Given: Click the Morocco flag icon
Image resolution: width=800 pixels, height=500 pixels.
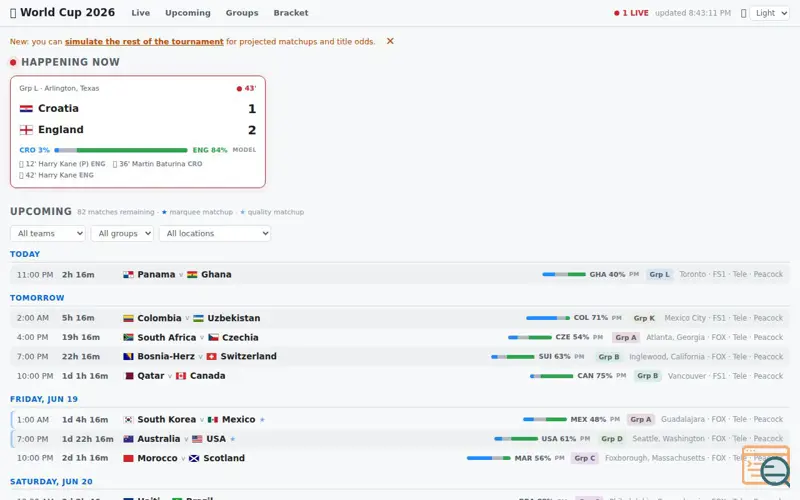Looking at the screenshot, I should click(x=128, y=459).
